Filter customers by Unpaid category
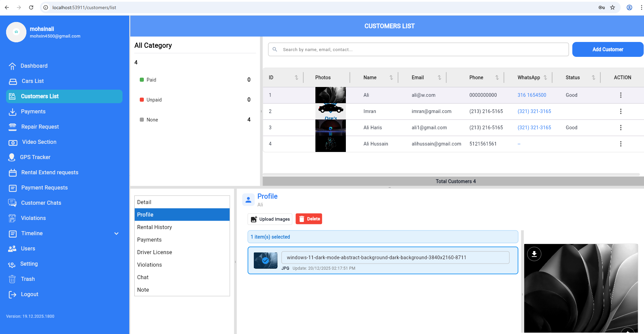Viewport: 644px width, 334px height. point(154,100)
